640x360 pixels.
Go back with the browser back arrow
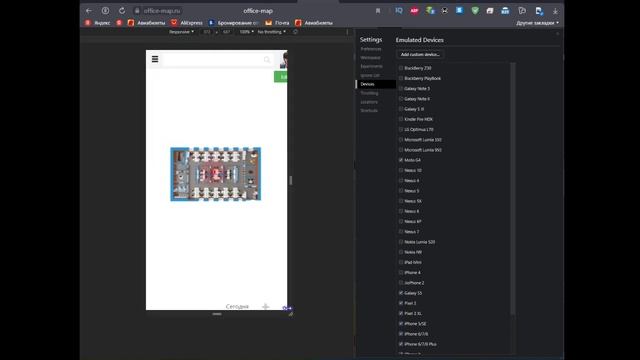coord(89,11)
